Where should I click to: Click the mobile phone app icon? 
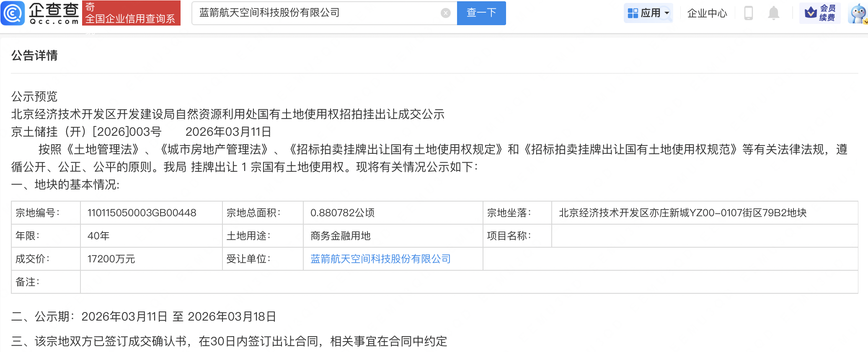[749, 13]
